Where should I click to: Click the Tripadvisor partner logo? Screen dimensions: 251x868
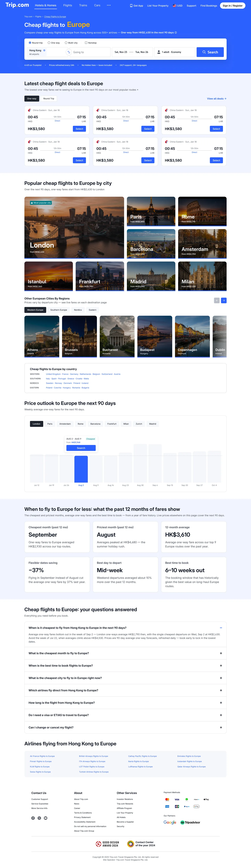(x=190, y=822)
